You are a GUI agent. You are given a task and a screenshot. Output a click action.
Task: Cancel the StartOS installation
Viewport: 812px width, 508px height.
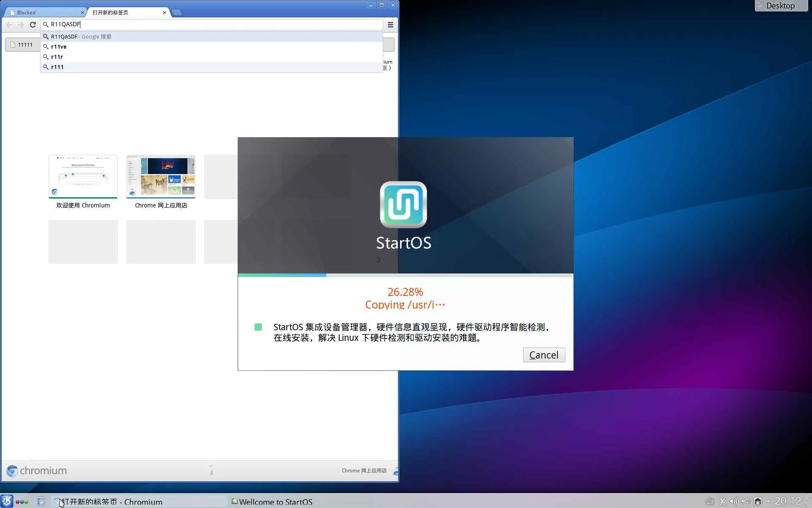pyautogui.click(x=543, y=355)
